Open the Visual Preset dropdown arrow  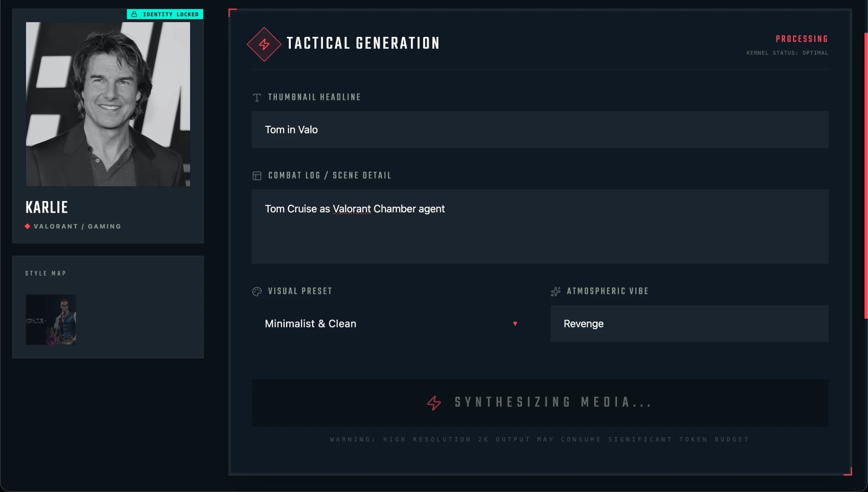[x=515, y=324]
